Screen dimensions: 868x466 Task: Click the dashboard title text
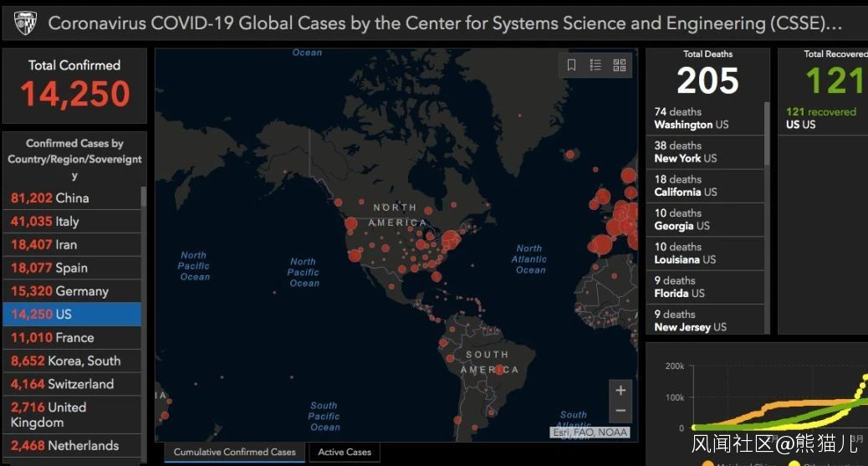point(445,23)
